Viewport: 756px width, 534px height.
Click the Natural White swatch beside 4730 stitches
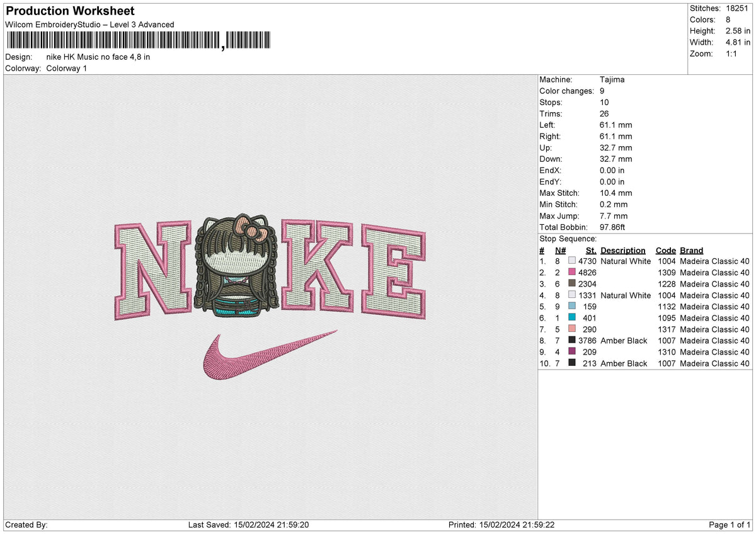(571, 261)
